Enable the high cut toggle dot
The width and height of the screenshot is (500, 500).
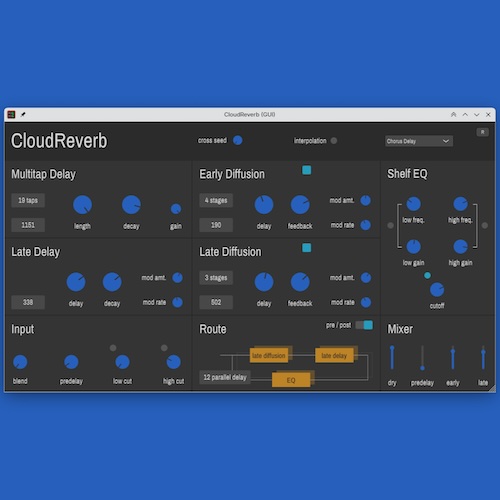click(x=164, y=348)
